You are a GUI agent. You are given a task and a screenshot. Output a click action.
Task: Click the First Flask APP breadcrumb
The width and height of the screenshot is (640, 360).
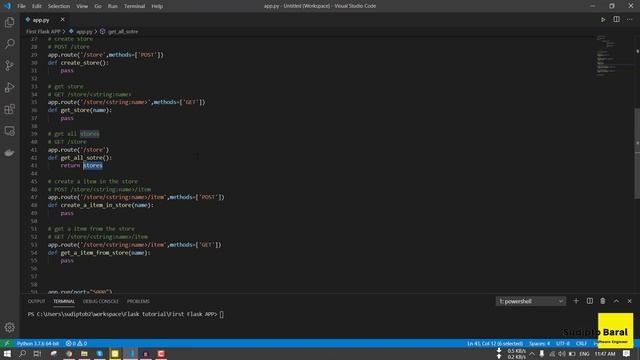(43, 31)
